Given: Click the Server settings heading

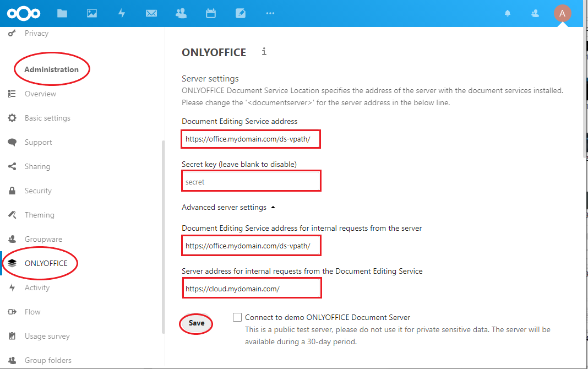Looking at the screenshot, I should (x=210, y=79).
